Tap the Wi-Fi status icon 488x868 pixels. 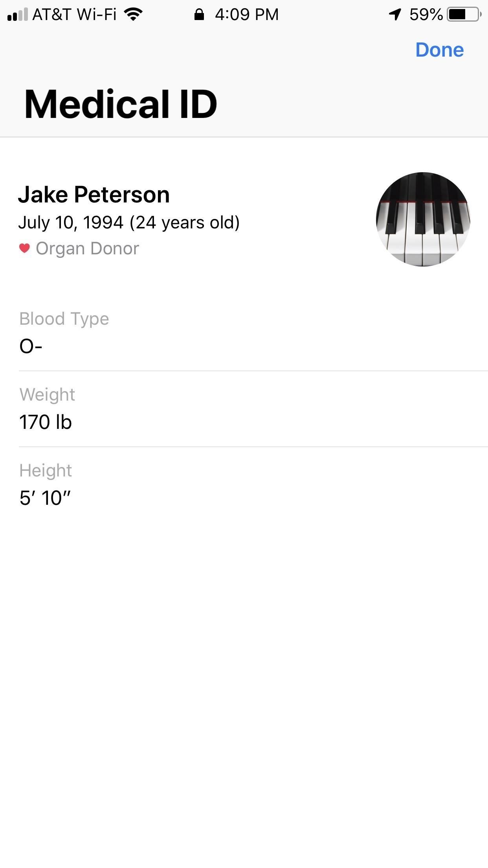click(x=133, y=15)
